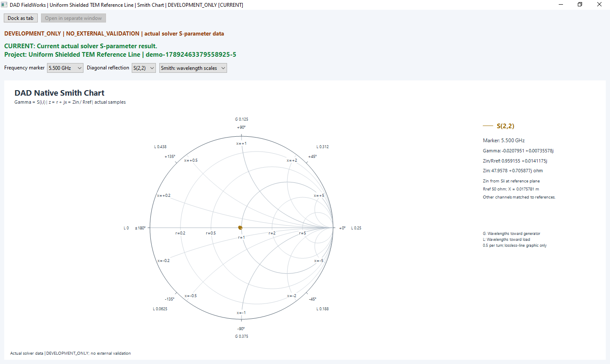Click the L 0 scale label
The image size is (610, 364).
coord(126,228)
